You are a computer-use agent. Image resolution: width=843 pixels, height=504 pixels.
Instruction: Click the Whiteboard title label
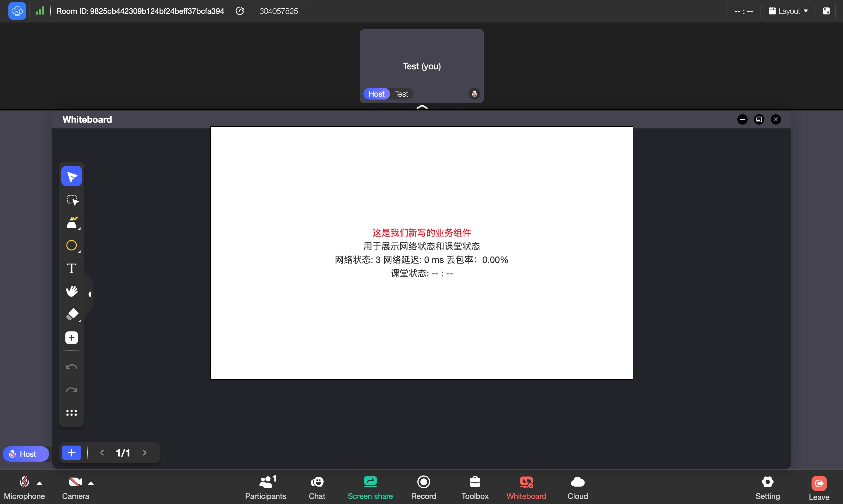coord(87,119)
